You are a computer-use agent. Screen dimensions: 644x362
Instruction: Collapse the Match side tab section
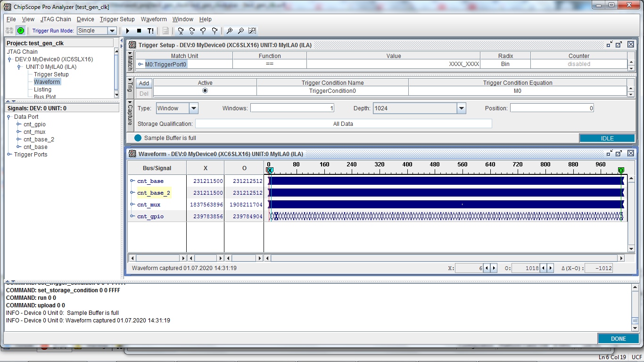(130, 60)
